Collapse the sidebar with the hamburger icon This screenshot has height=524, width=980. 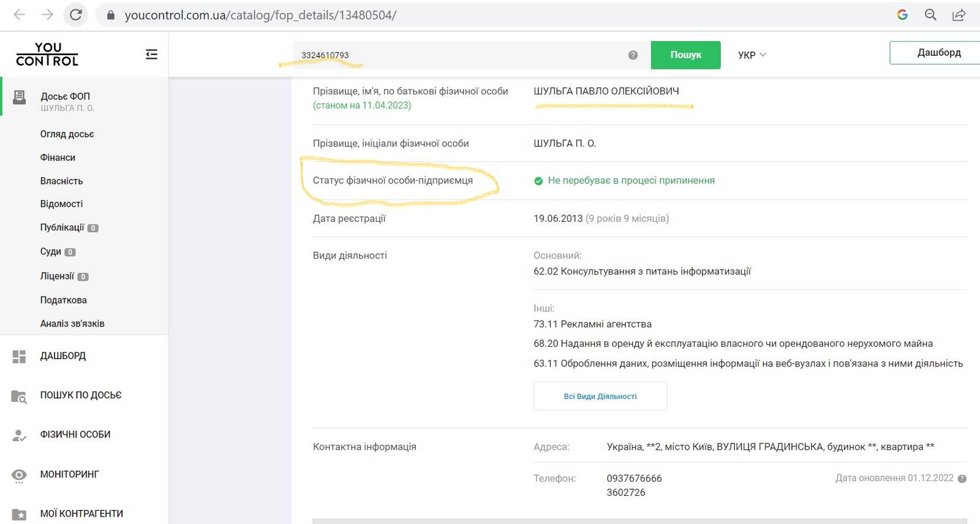click(x=151, y=55)
